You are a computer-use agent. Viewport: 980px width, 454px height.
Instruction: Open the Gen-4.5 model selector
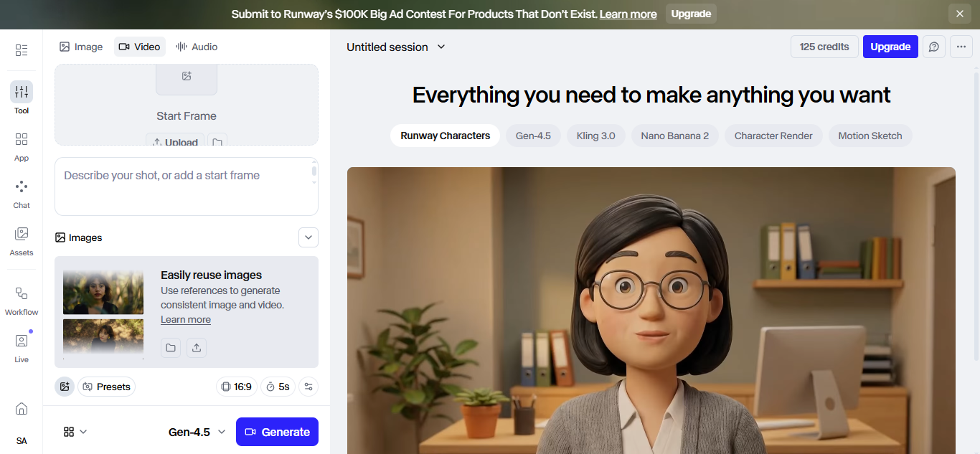(x=197, y=432)
